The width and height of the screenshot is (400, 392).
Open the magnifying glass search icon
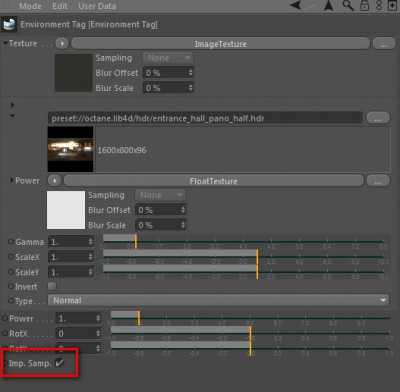coord(348,5)
